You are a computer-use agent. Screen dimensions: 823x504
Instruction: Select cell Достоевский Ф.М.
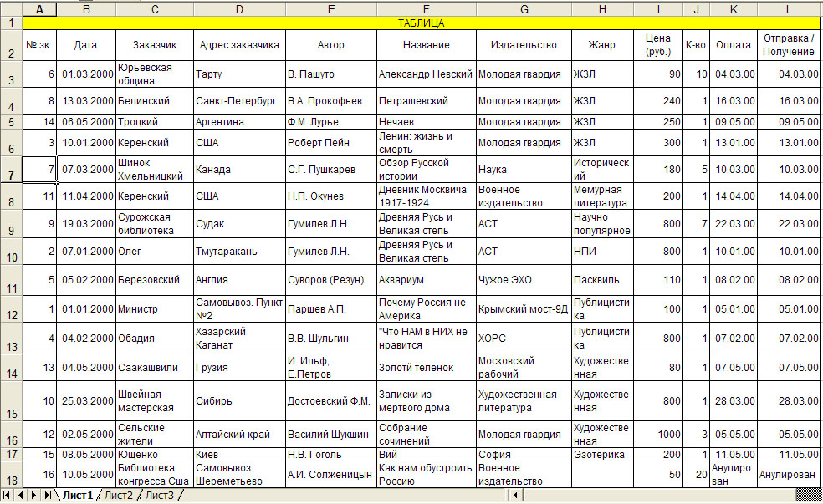330,400
